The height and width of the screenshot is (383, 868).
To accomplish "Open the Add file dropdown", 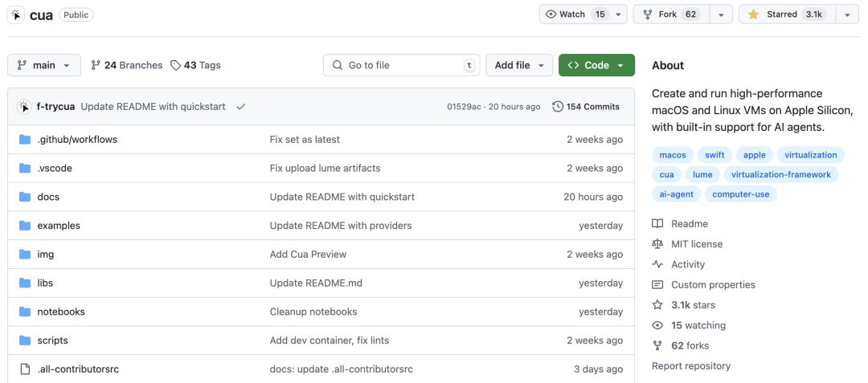I will (519, 65).
